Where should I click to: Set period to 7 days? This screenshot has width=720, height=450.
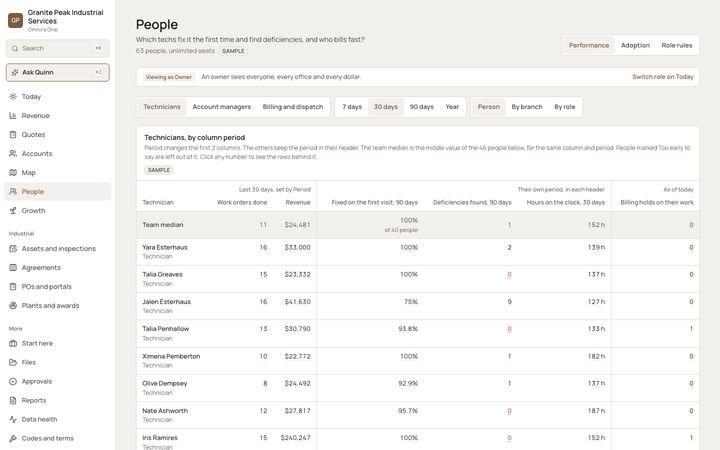[x=352, y=107]
